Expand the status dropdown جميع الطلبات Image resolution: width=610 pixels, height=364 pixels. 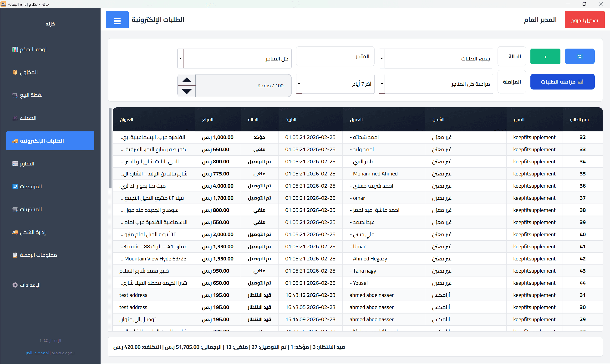click(x=436, y=58)
